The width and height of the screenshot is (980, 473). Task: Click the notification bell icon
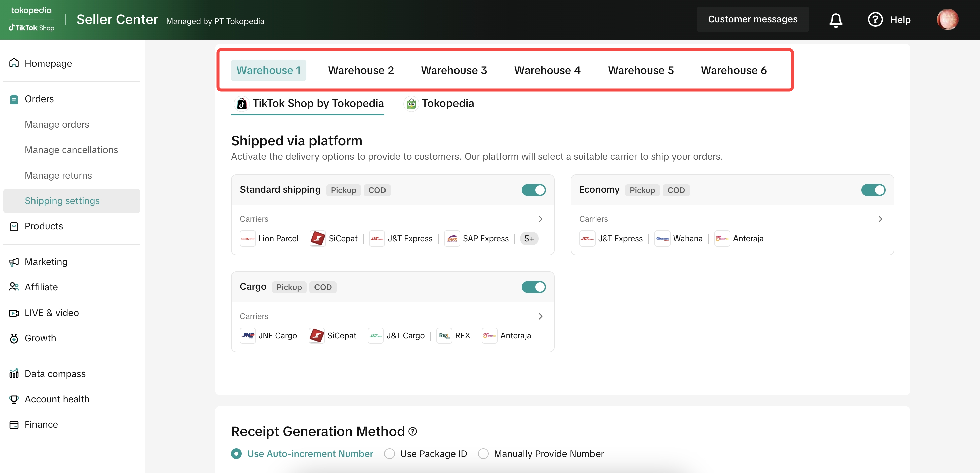tap(835, 20)
